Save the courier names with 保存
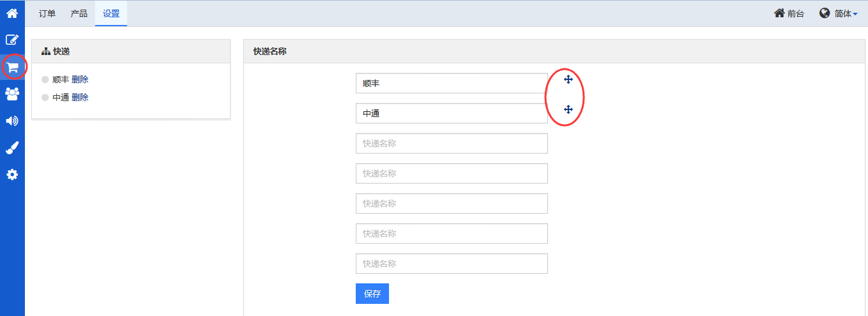This screenshot has height=316, width=868. (372, 294)
